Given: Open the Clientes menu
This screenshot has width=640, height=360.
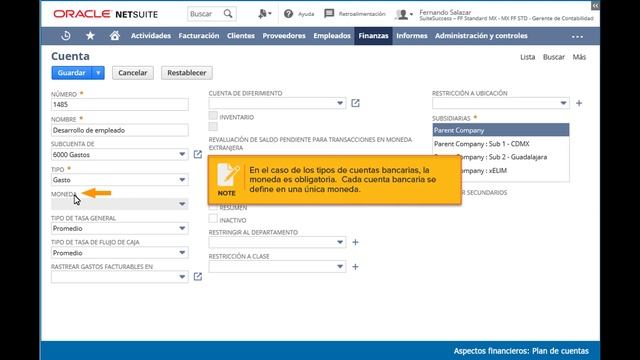Looking at the screenshot, I should (x=241, y=36).
